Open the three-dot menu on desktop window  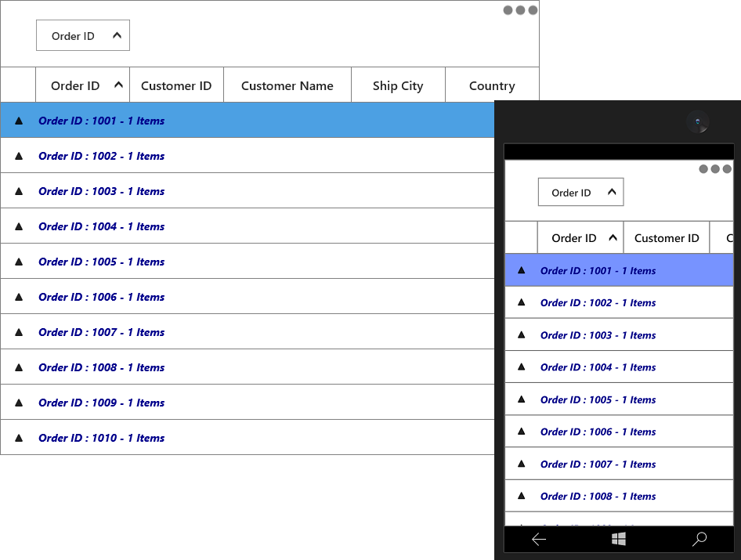coord(520,10)
